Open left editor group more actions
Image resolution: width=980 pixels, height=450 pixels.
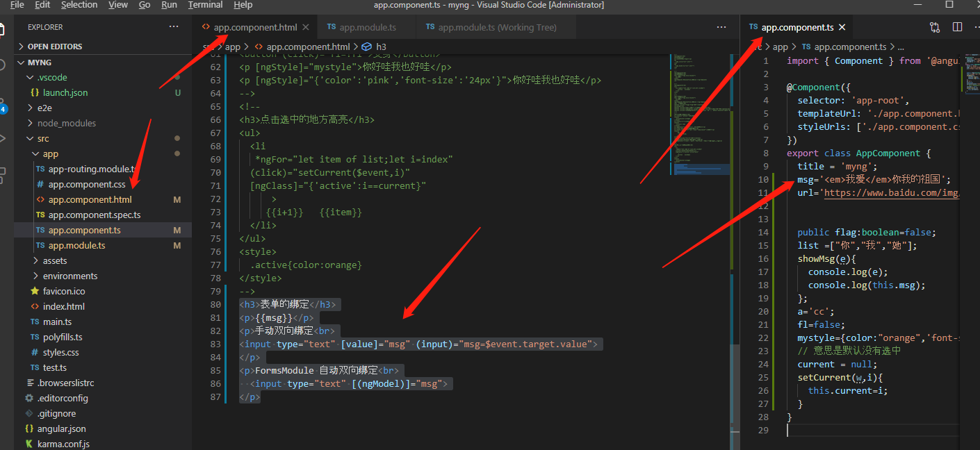click(721, 27)
